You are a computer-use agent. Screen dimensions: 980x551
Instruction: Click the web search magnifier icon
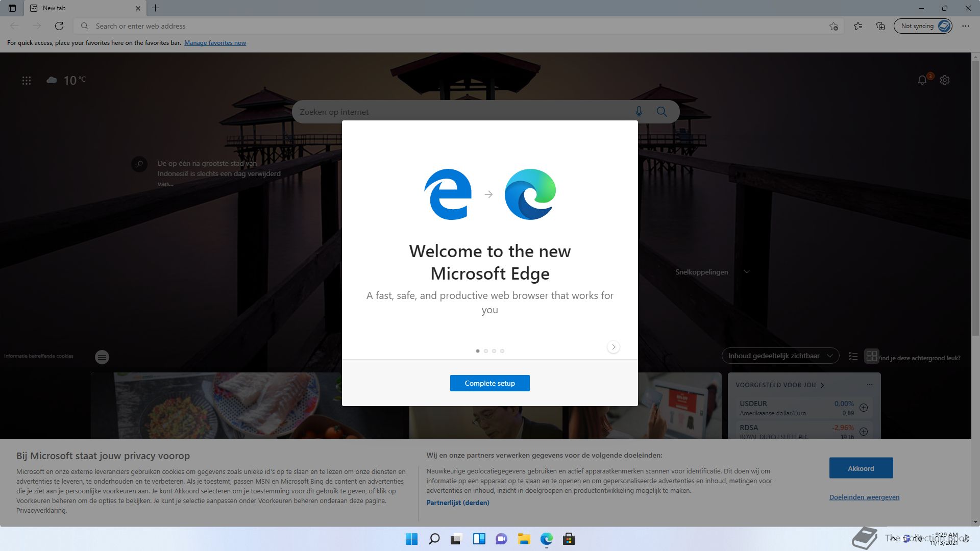coord(662,112)
